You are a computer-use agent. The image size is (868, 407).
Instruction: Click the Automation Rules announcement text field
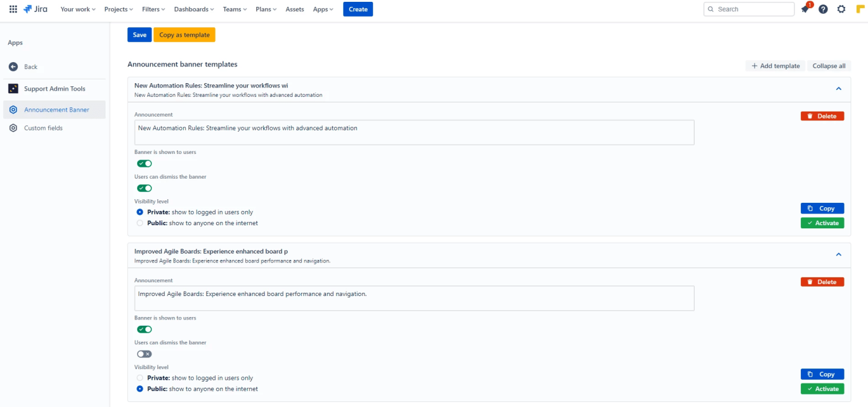[414, 132]
